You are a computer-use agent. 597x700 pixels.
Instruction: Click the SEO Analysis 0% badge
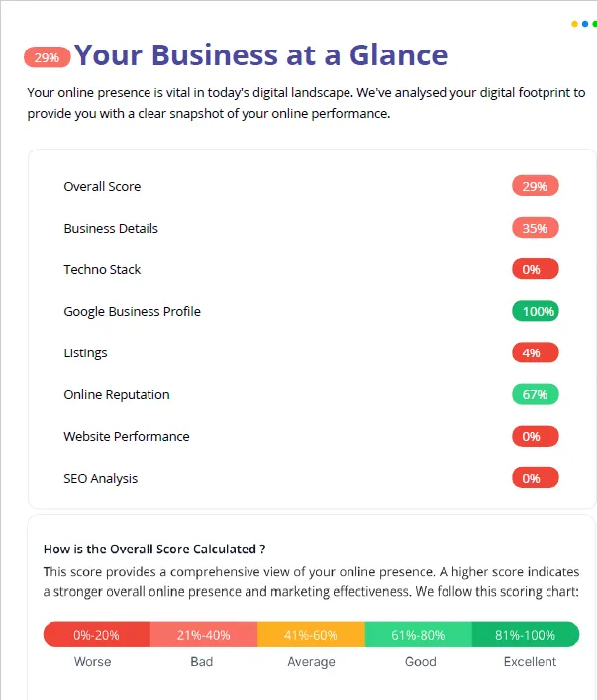coord(535,478)
